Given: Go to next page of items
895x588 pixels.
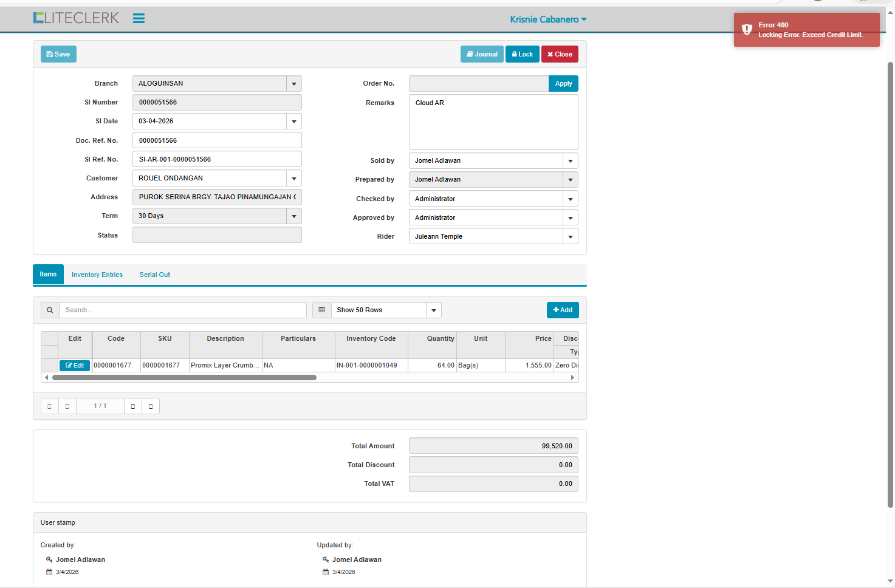Looking at the screenshot, I should pos(133,406).
